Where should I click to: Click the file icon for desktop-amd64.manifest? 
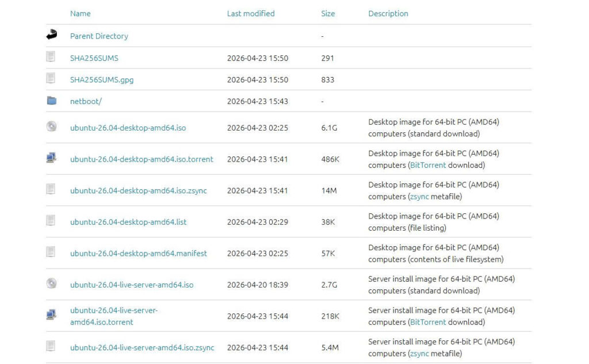[51, 252]
